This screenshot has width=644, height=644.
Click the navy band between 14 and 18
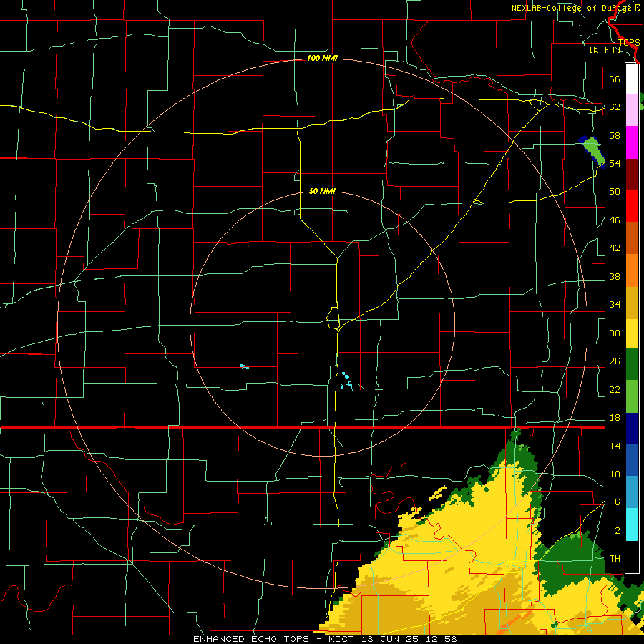click(x=632, y=429)
